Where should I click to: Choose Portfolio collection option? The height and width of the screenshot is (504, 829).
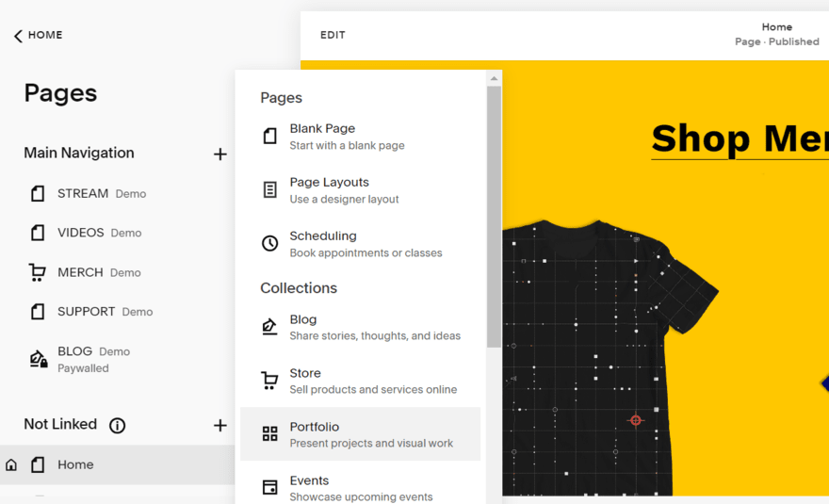pos(360,434)
